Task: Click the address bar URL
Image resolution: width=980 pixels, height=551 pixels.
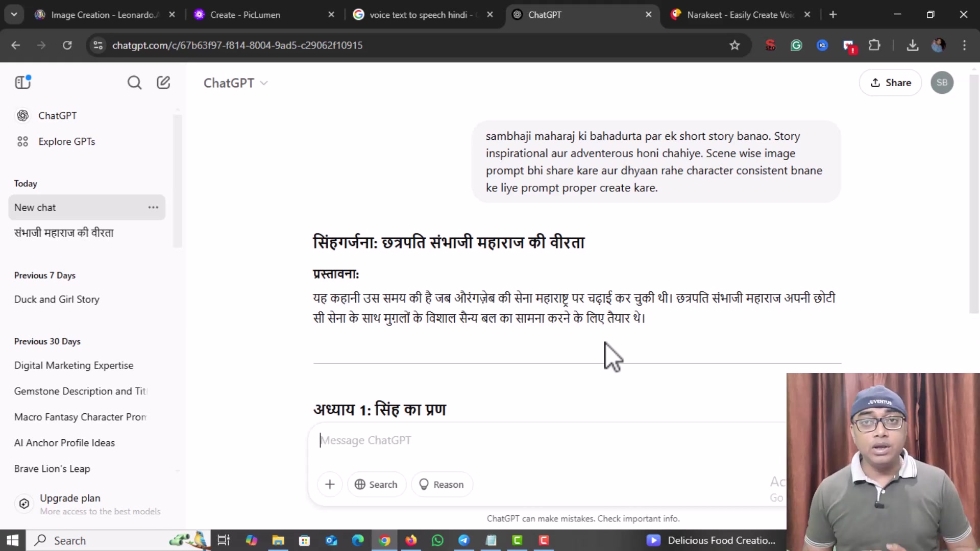Action: (237, 45)
